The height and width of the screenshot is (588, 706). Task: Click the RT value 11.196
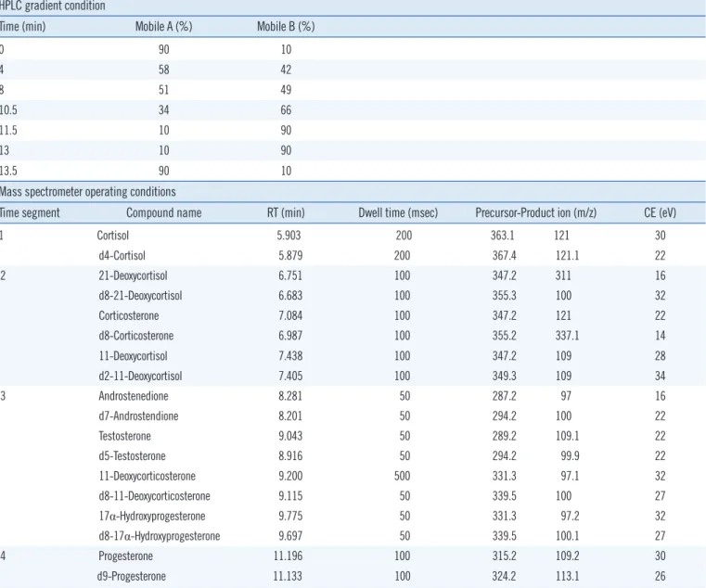click(288, 556)
